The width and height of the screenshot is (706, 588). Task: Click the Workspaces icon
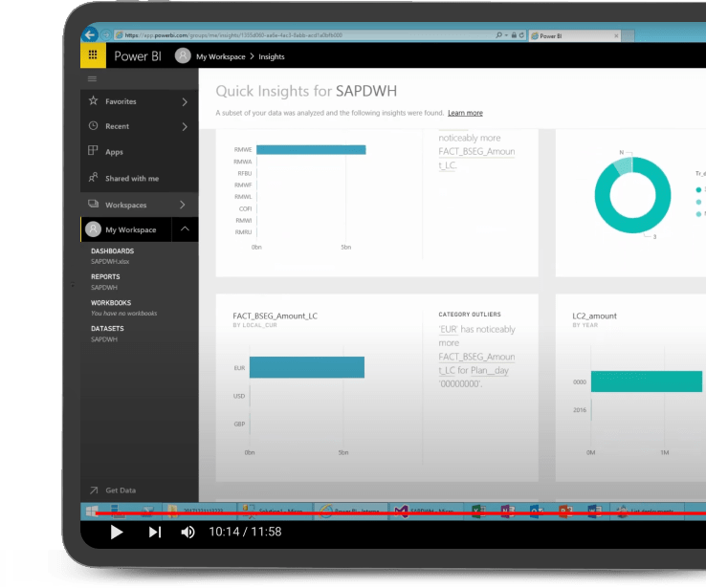click(93, 204)
